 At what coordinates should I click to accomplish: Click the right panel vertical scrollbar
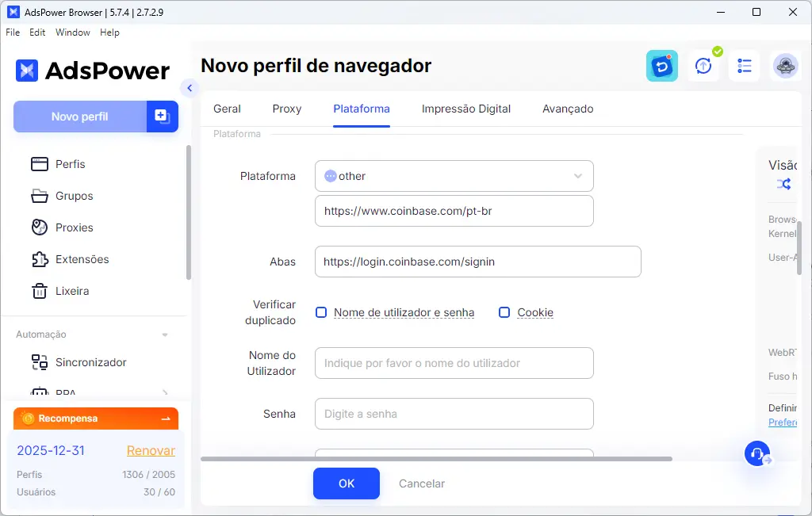(x=799, y=247)
